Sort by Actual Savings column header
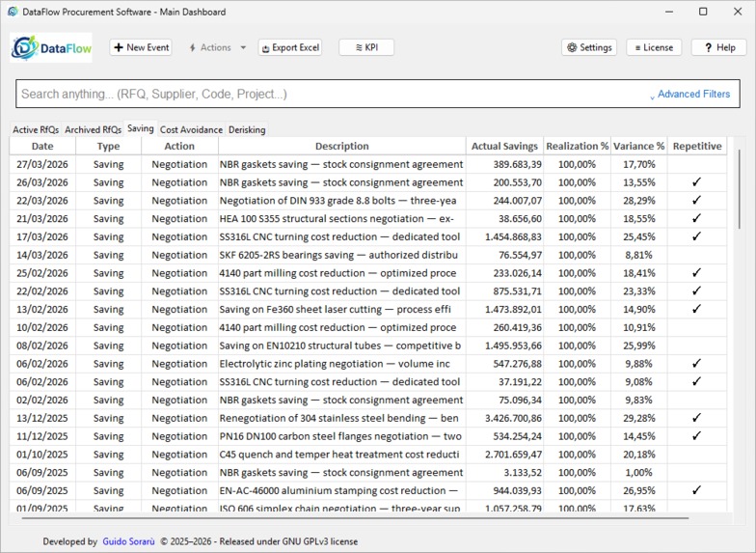Image resolution: width=756 pixels, height=553 pixels. pyautogui.click(x=504, y=146)
